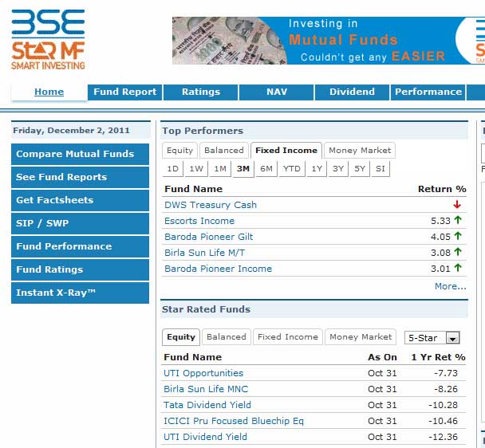The image size is (485, 448).
Task: Click the Friday, December 2, 2011 date text
Action: (x=71, y=131)
